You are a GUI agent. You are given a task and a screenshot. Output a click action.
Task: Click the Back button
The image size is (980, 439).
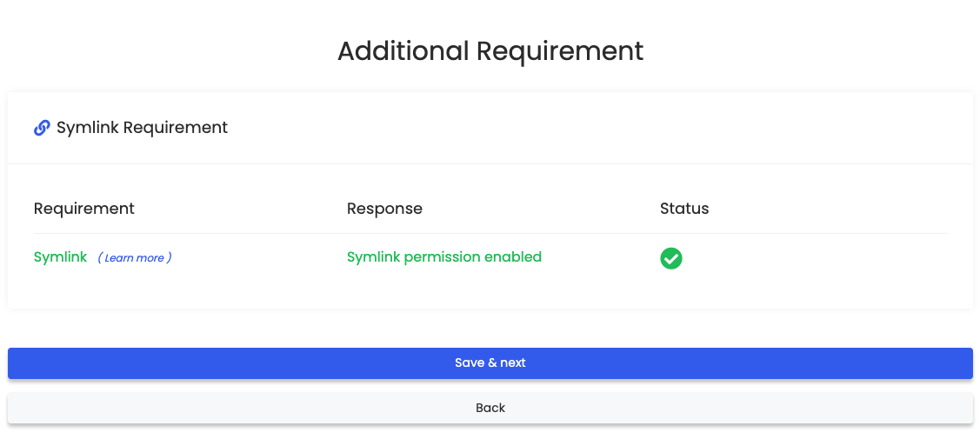(x=490, y=408)
